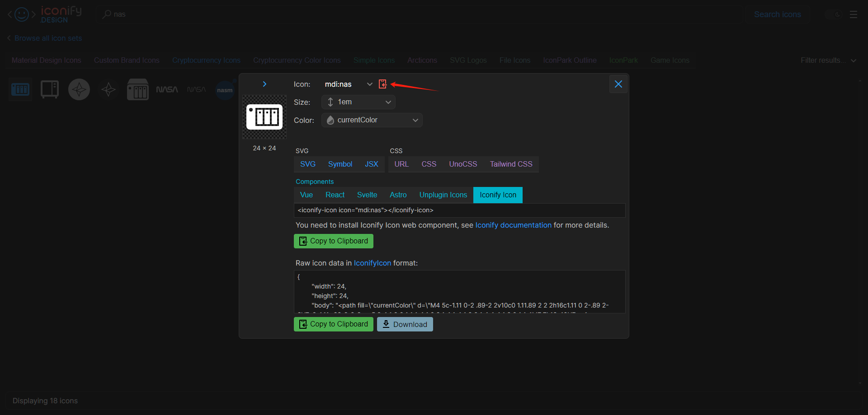
Task: Toggle the dark mode switch
Action: pyautogui.click(x=833, y=14)
